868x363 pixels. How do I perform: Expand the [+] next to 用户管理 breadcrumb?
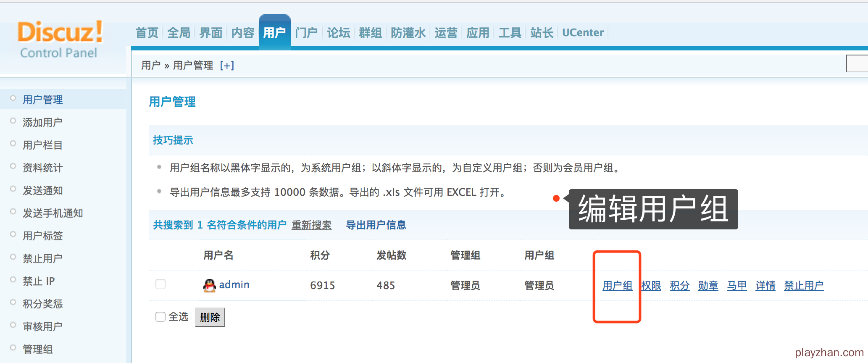click(227, 66)
